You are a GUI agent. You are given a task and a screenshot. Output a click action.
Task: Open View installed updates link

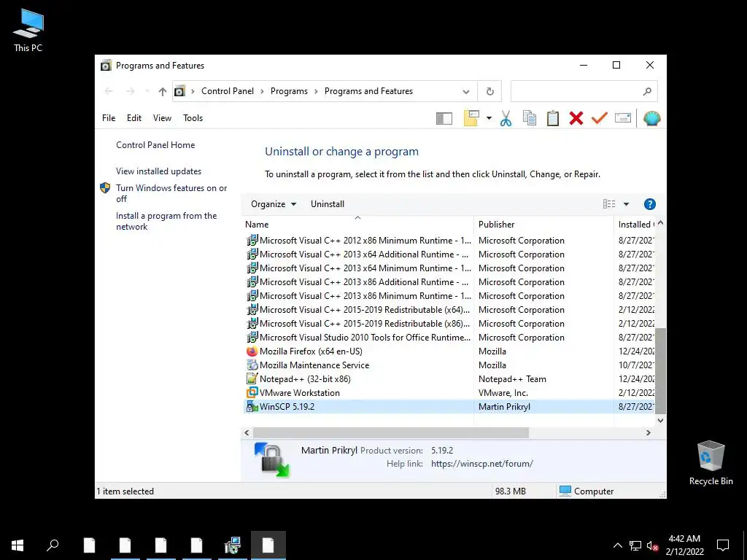coord(158,171)
